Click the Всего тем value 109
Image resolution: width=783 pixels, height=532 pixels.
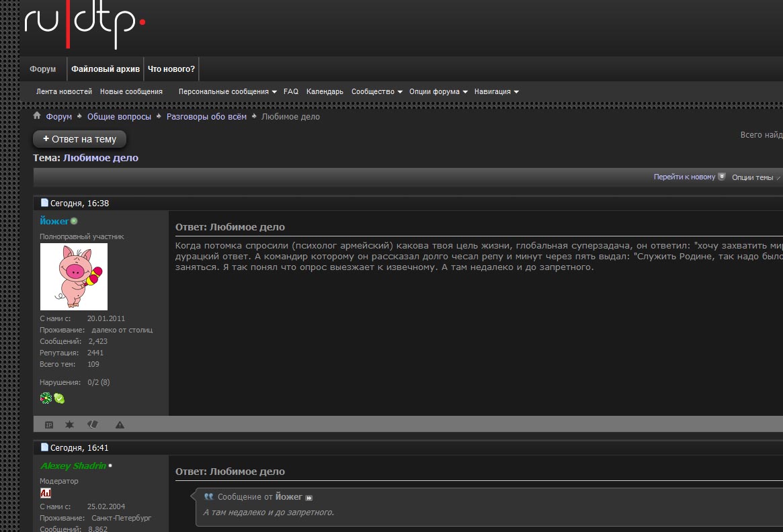tap(93, 364)
